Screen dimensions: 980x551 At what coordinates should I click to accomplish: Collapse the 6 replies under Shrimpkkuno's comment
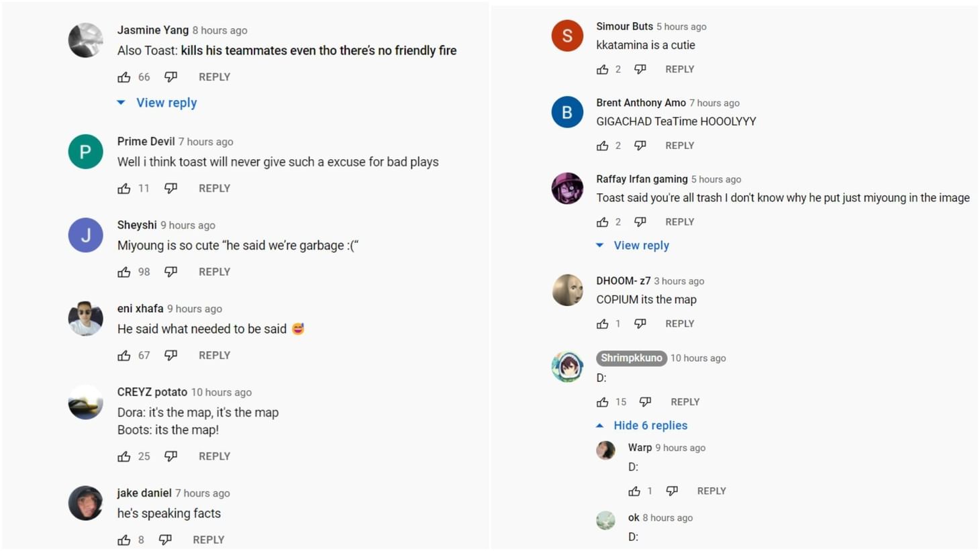[x=650, y=425]
